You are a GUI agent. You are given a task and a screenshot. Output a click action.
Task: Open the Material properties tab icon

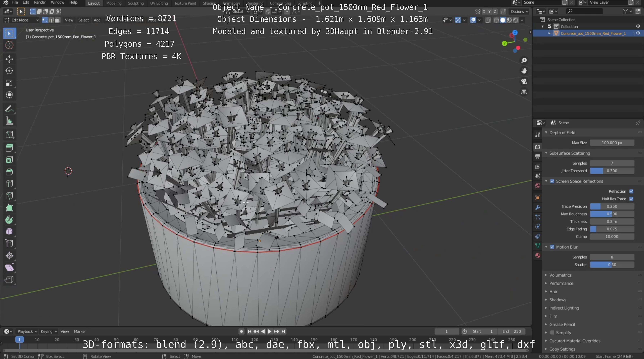tap(538, 256)
